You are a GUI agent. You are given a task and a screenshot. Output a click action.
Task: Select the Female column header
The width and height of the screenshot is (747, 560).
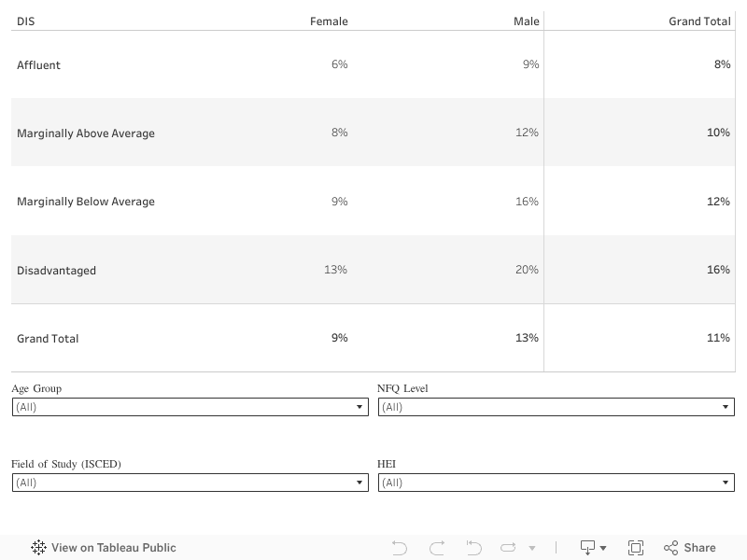(329, 21)
